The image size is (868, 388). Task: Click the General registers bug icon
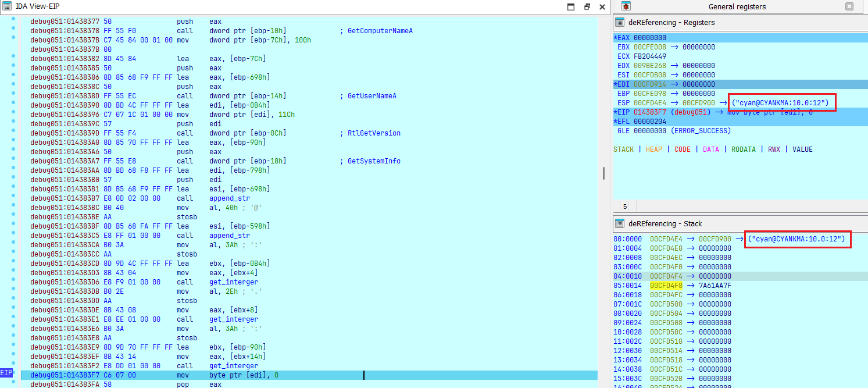click(626, 6)
